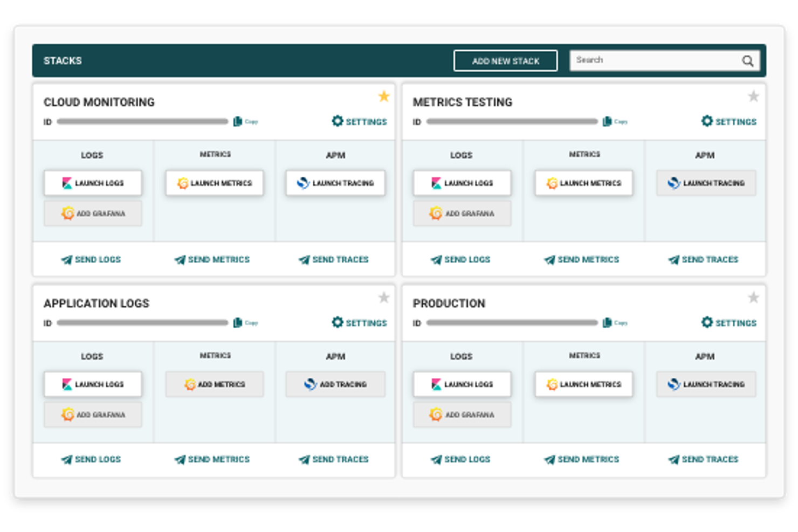Screen dimensions: 798x532
Task: Add Metrics to Application Logs
Action: point(214,384)
